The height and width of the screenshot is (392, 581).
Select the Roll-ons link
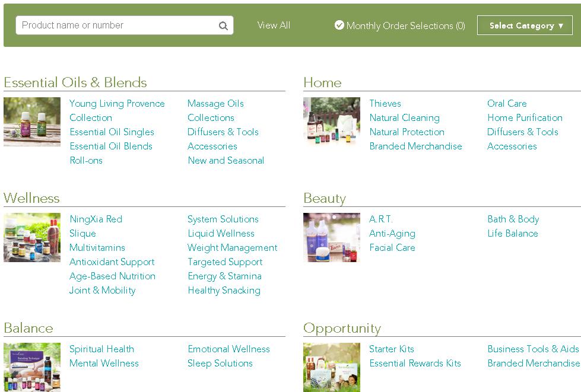point(86,160)
